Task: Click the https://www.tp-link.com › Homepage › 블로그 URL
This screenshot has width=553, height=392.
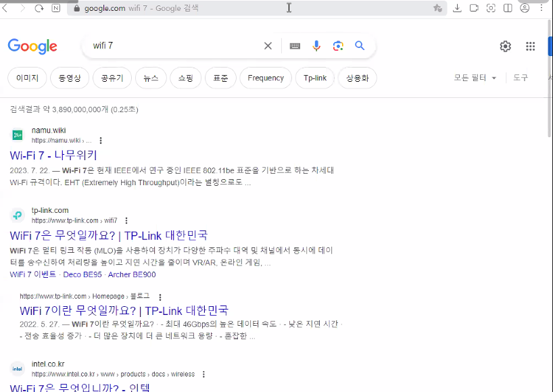Action: [85, 296]
